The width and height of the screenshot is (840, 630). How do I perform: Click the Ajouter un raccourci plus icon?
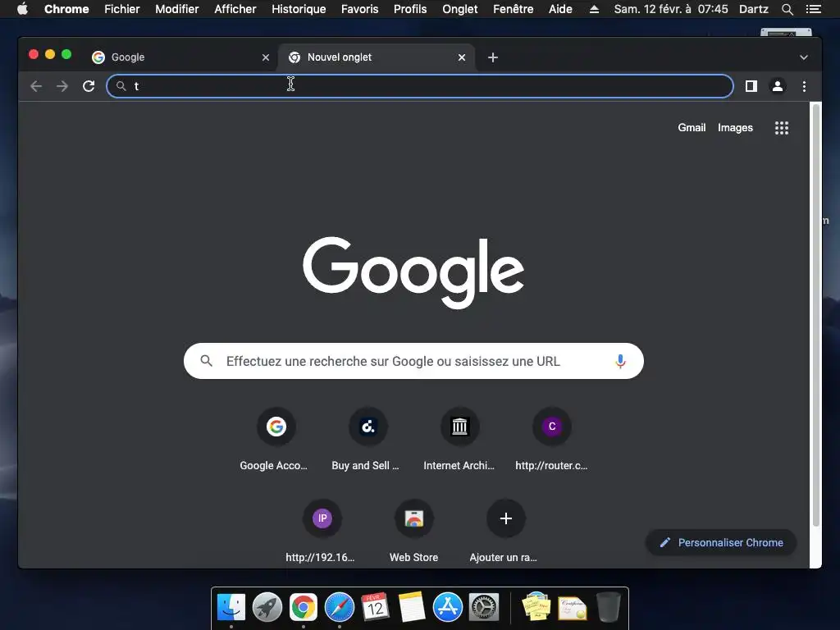505,518
